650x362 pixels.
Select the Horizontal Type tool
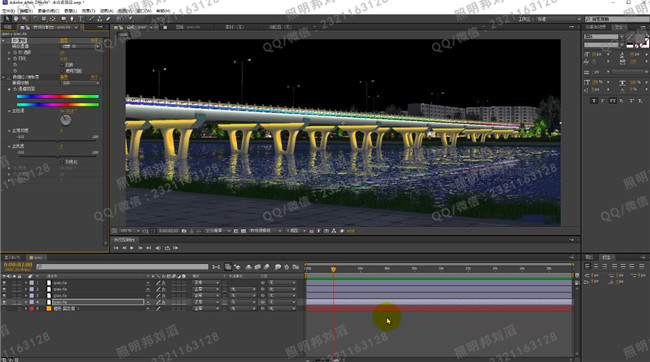pos(81,19)
